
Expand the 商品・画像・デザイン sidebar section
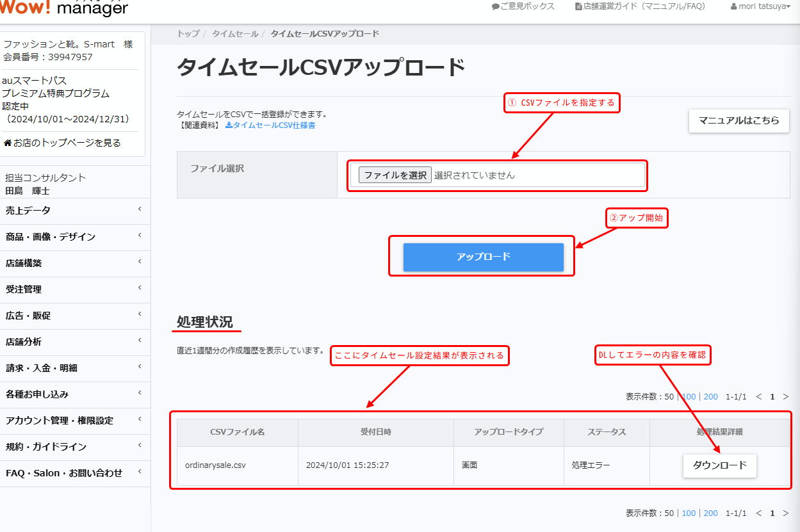tap(75, 237)
